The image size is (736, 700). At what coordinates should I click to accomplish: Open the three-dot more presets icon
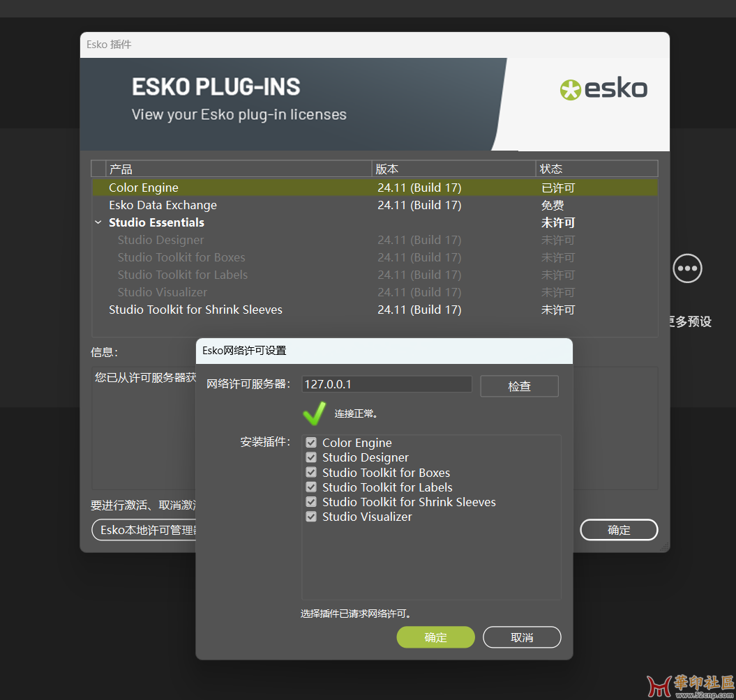tap(687, 268)
